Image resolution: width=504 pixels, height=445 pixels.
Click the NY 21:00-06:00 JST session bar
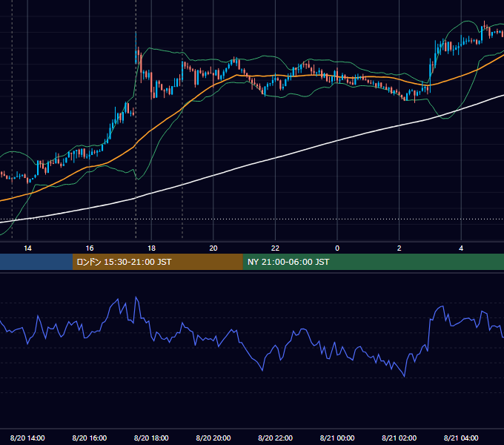[373, 262]
